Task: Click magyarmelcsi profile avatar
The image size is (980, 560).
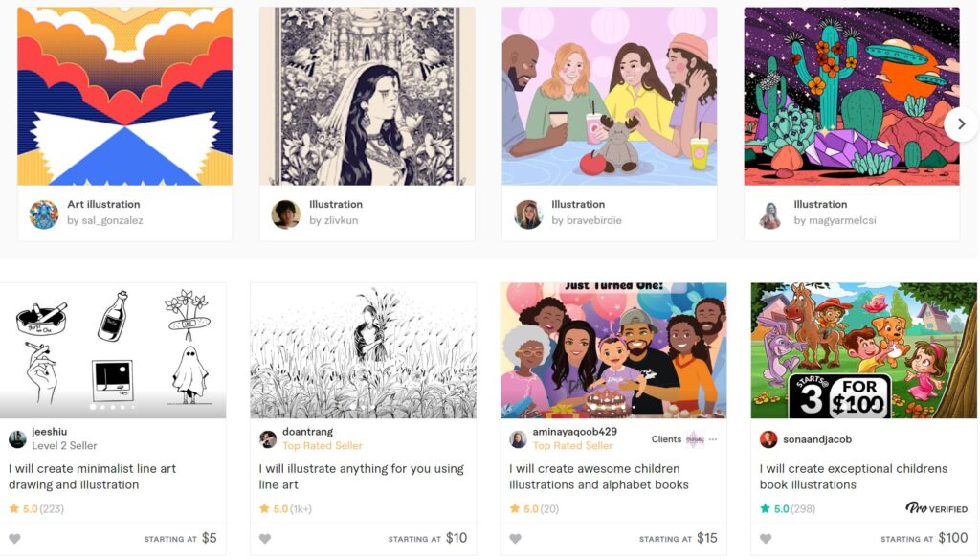Action: tap(770, 214)
